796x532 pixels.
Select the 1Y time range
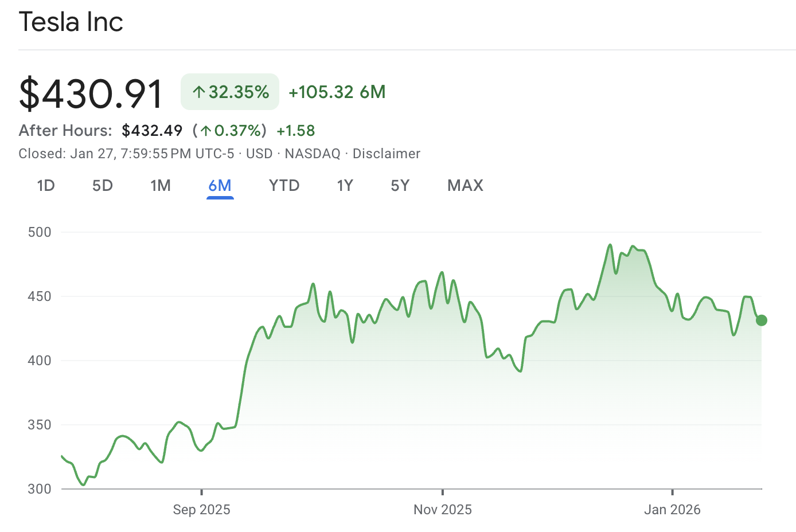point(345,185)
